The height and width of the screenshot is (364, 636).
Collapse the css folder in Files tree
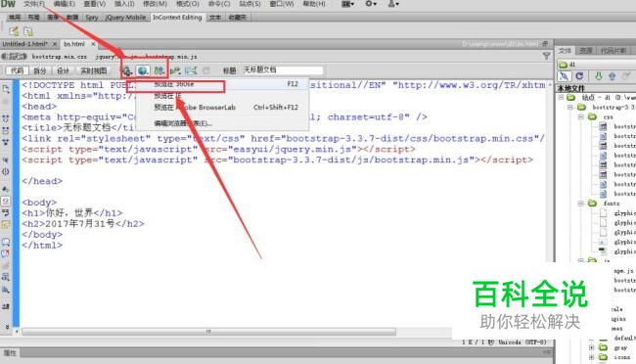click(x=581, y=116)
